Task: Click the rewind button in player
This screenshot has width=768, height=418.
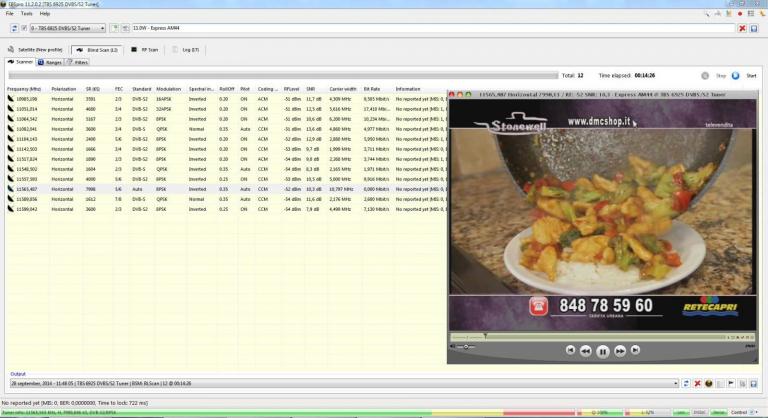Action: point(586,351)
